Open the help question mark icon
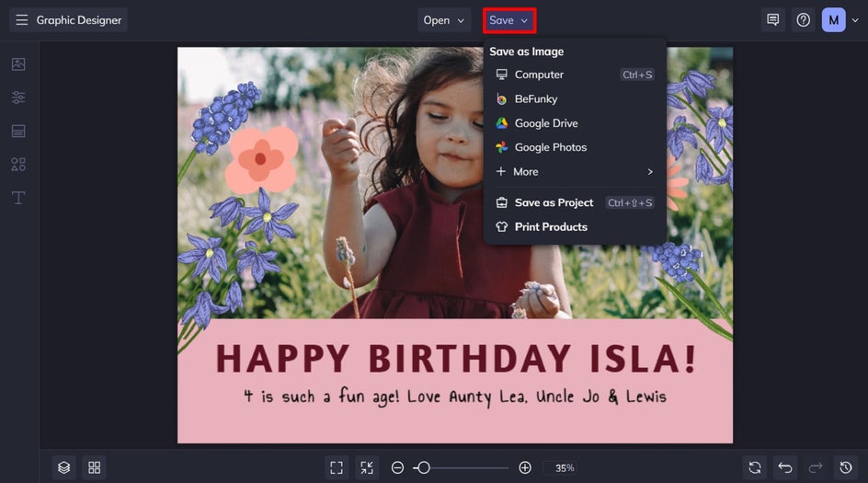868x483 pixels. point(804,20)
